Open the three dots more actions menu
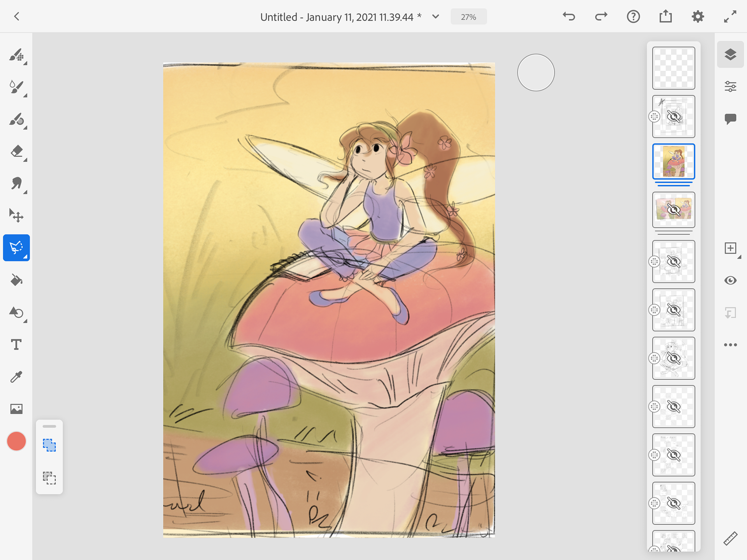Viewport: 747px width, 560px height. coord(730,345)
